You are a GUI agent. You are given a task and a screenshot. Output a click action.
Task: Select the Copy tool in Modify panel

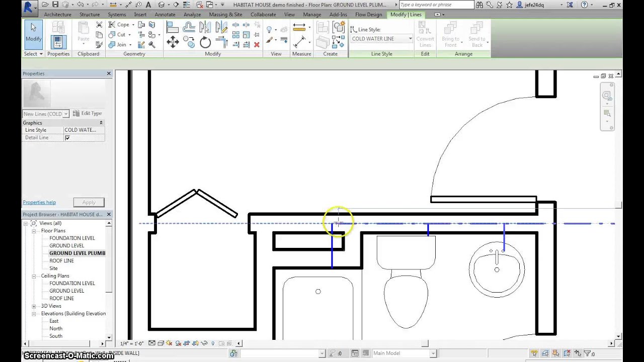tap(189, 42)
